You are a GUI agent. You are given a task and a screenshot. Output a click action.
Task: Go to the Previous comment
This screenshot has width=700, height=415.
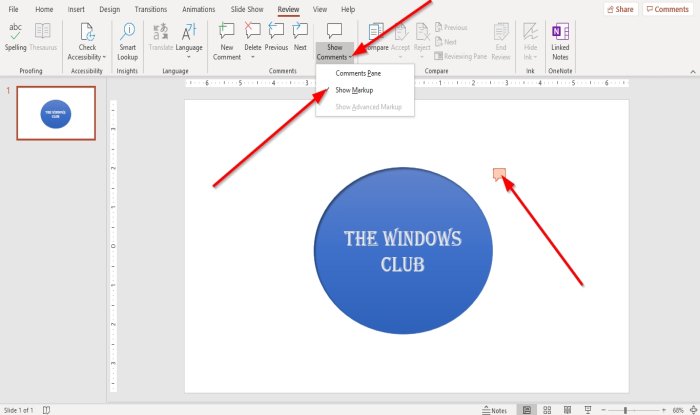coord(276,37)
